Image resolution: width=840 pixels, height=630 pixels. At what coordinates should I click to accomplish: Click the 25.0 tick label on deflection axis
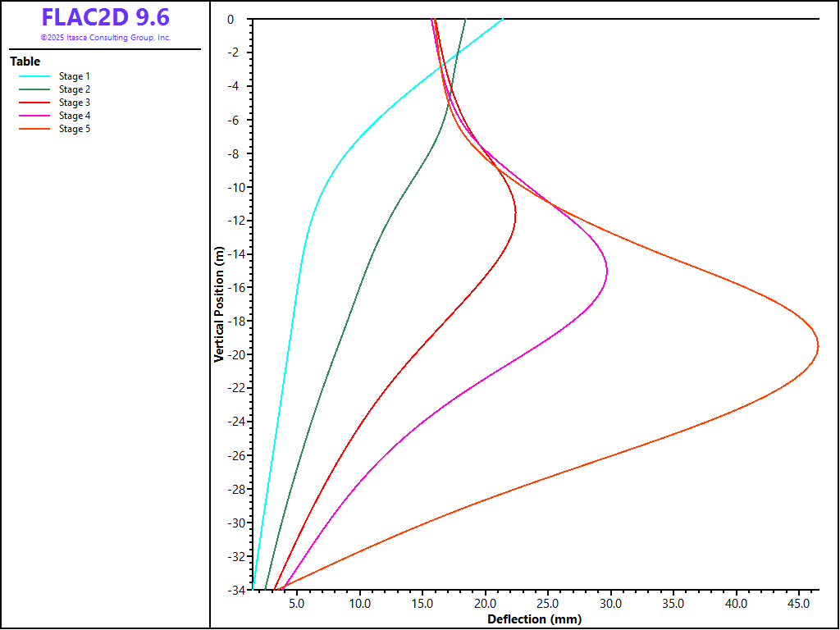(x=548, y=605)
